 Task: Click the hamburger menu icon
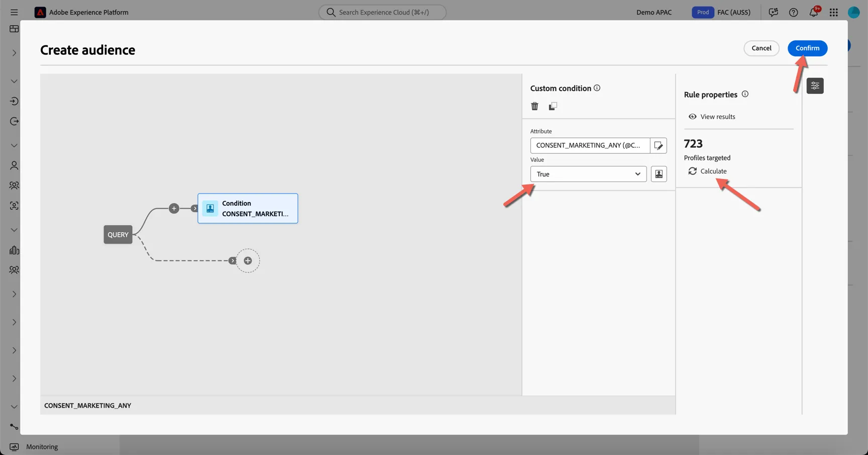pos(14,12)
